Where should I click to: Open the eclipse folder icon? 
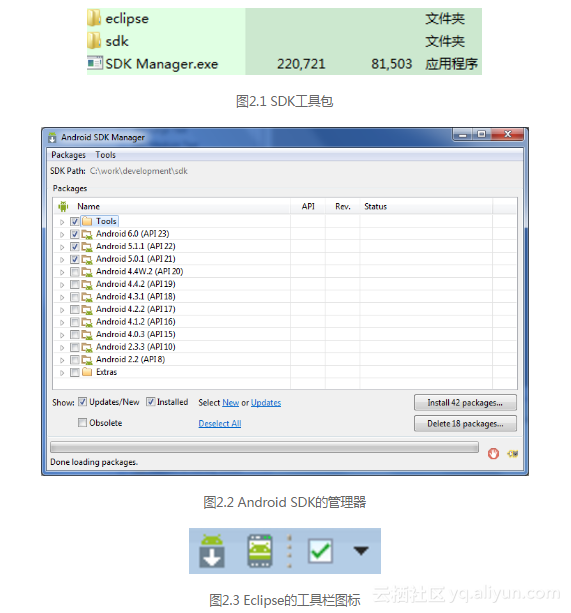click(94, 18)
